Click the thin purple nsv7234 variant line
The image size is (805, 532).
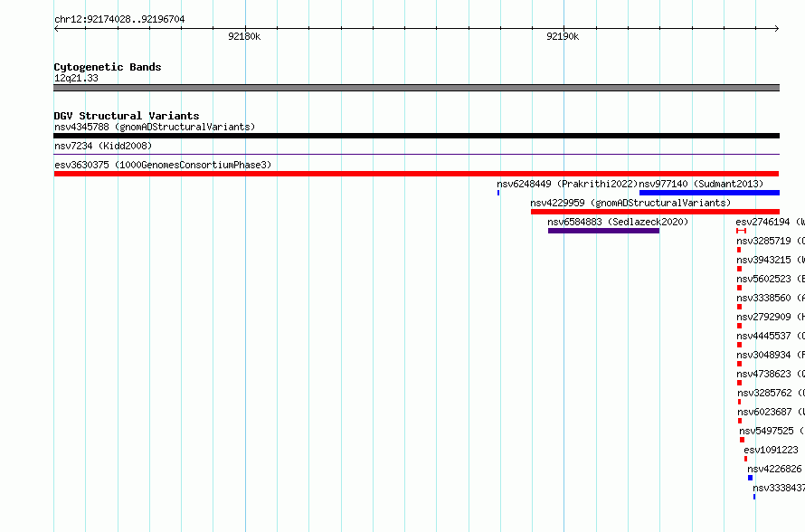(416, 154)
